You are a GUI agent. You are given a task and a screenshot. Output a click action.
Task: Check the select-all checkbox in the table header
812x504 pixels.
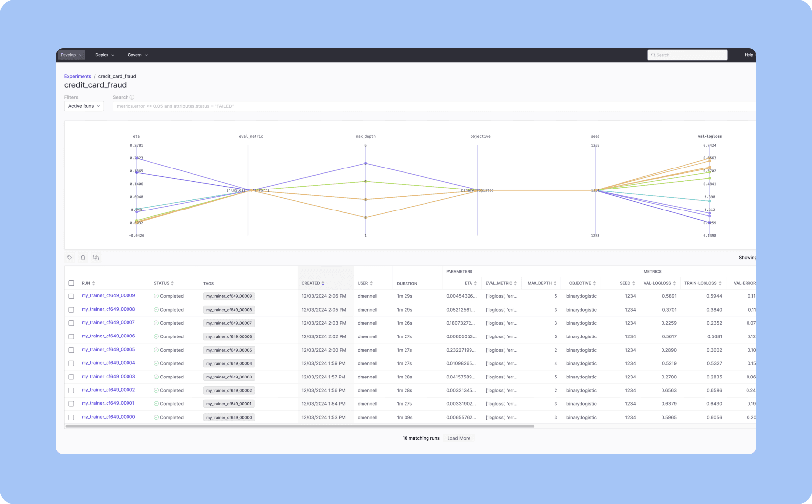pos(71,283)
